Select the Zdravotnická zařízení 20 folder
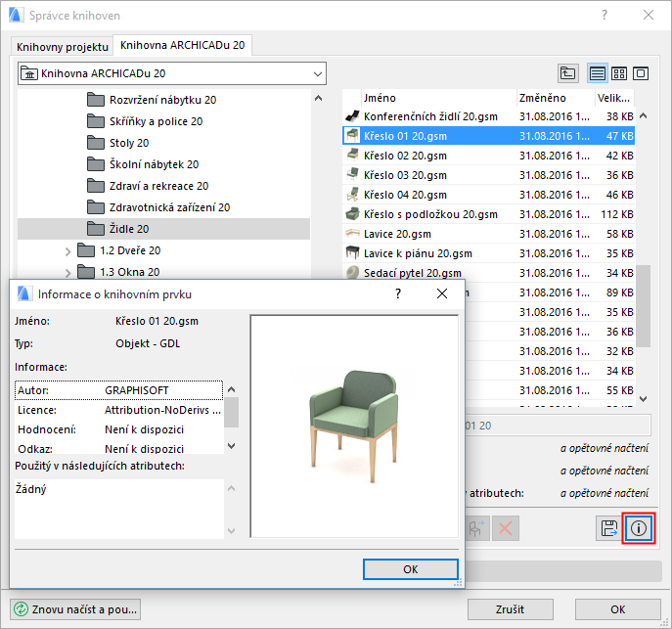Image resolution: width=672 pixels, height=629 pixels. (163, 207)
